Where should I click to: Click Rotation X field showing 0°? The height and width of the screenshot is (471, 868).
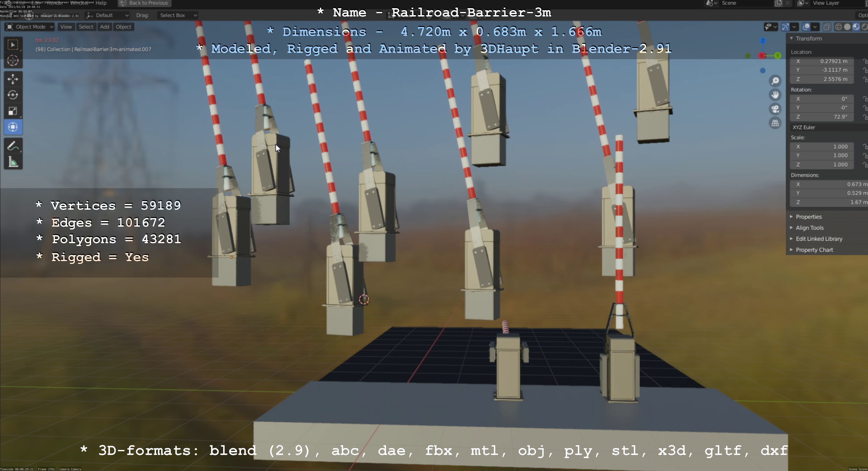[822, 99]
